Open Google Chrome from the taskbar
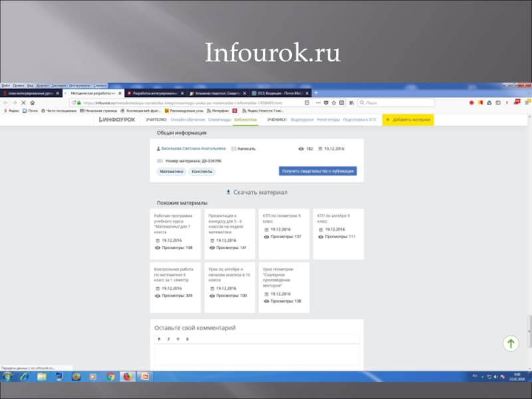 [x=110, y=376]
